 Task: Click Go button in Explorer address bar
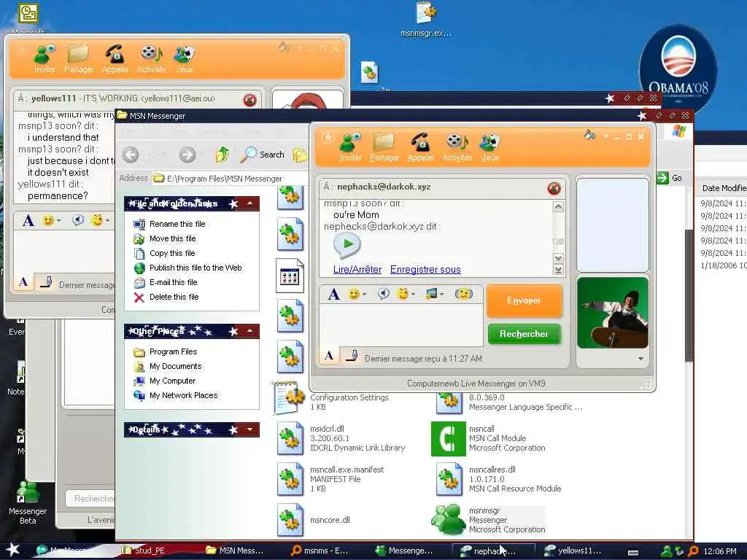coord(670,178)
